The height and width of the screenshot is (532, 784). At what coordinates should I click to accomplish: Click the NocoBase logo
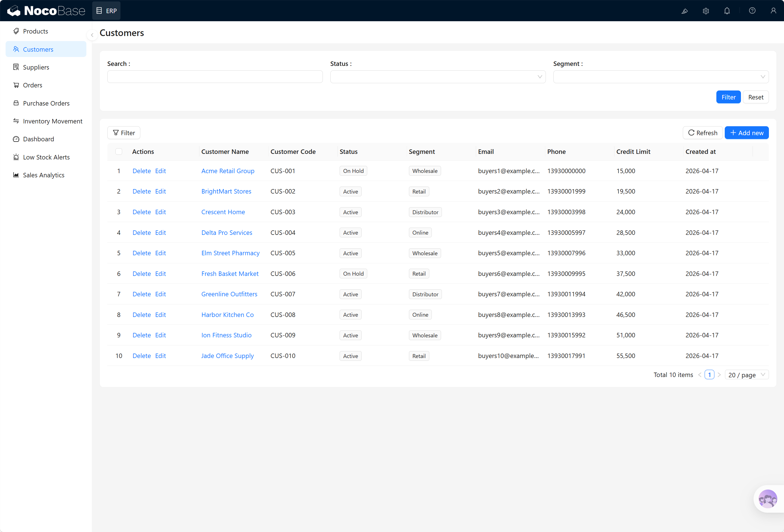pyautogui.click(x=46, y=11)
